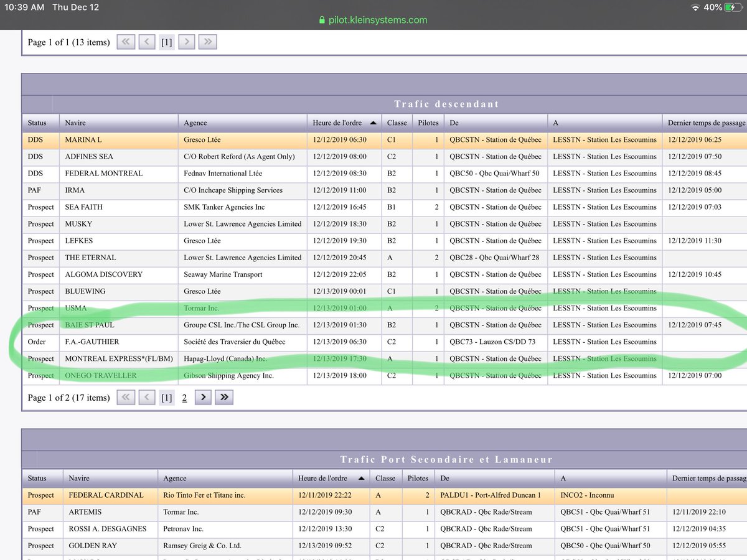
Task: Click Rio Tinto Fer et Titane inc. cell
Action: click(225, 495)
